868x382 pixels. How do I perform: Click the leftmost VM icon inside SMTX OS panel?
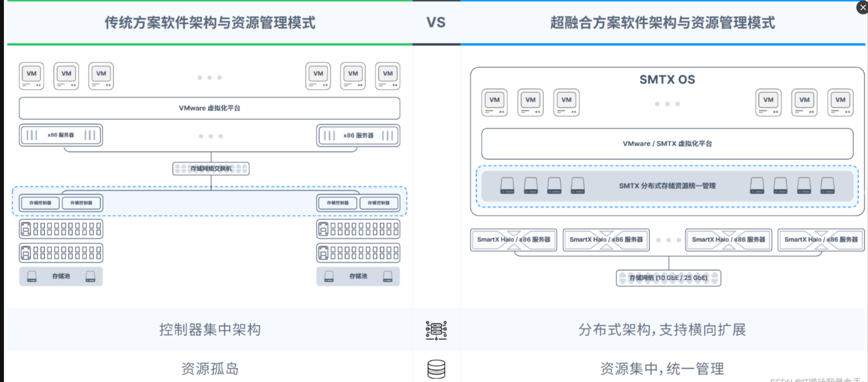pos(495,103)
